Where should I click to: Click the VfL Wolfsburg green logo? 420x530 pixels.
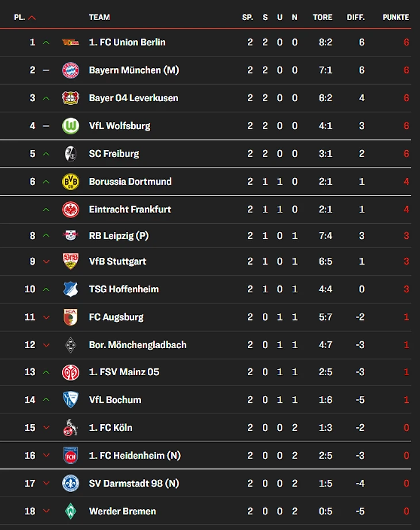pos(70,125)
